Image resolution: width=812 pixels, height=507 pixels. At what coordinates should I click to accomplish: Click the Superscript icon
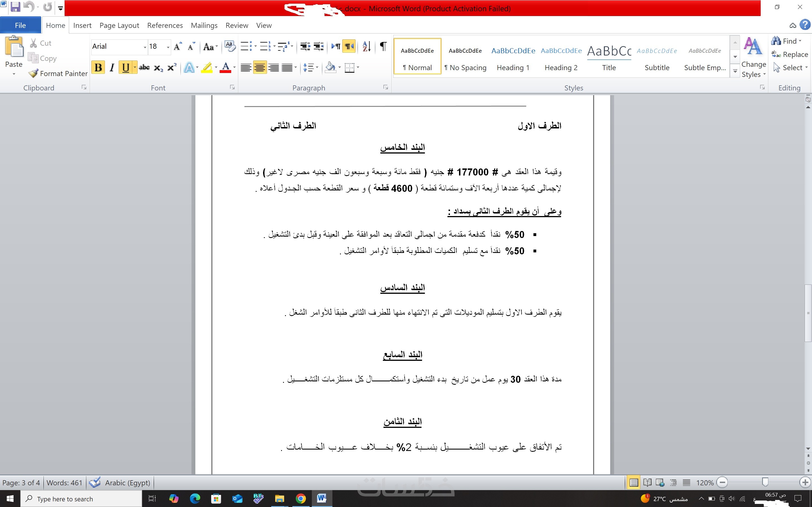point(172,68)
